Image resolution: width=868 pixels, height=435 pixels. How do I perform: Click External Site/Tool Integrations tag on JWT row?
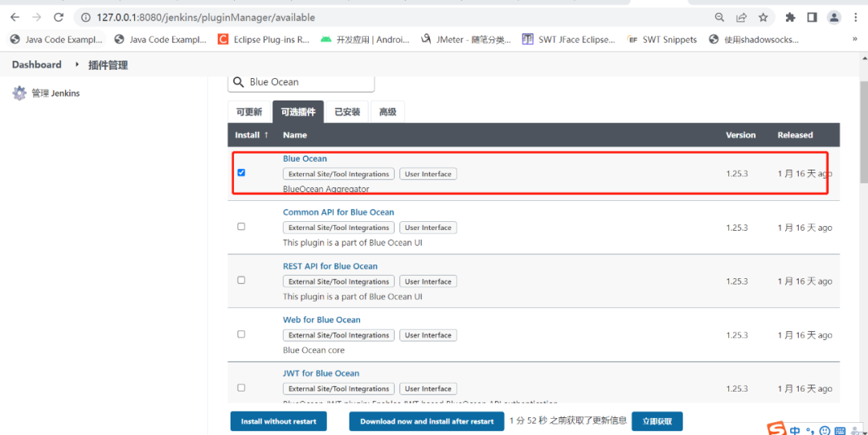(x=339, y=389)
